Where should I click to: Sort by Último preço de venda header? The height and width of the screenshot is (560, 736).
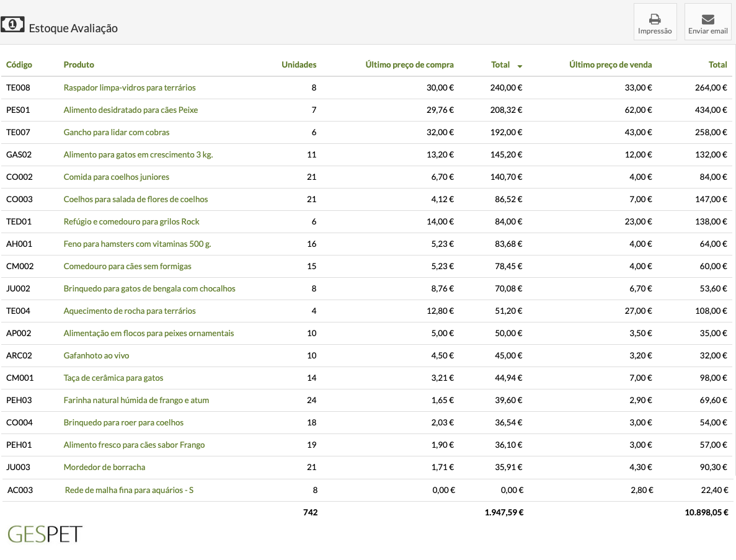(x=610, y=64)
